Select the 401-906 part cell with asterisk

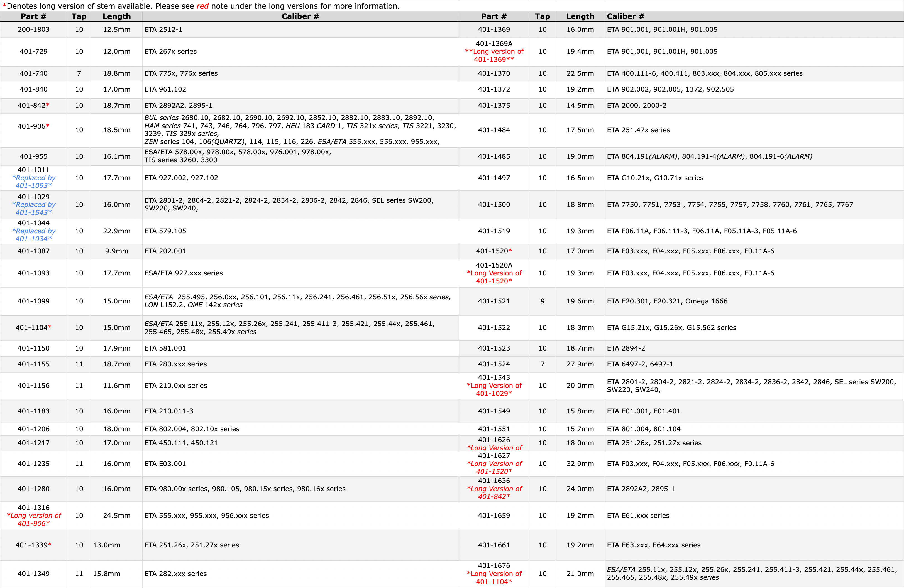click(33, 130)
